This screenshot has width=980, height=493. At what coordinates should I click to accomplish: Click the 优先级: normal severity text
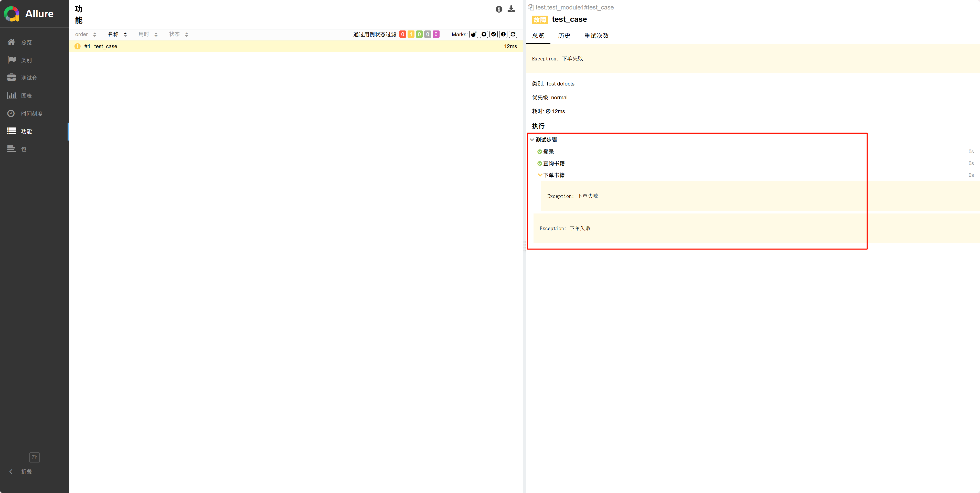(550, 97)
